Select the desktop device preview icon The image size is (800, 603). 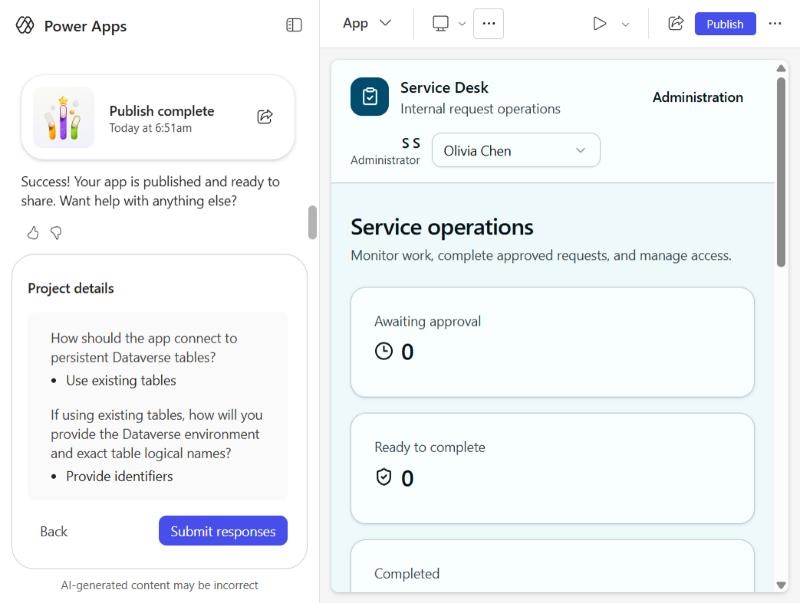[440, 23]
